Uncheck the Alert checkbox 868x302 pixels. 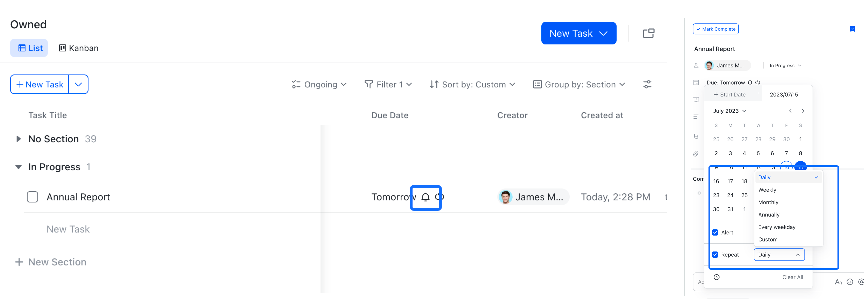point(715,233)
